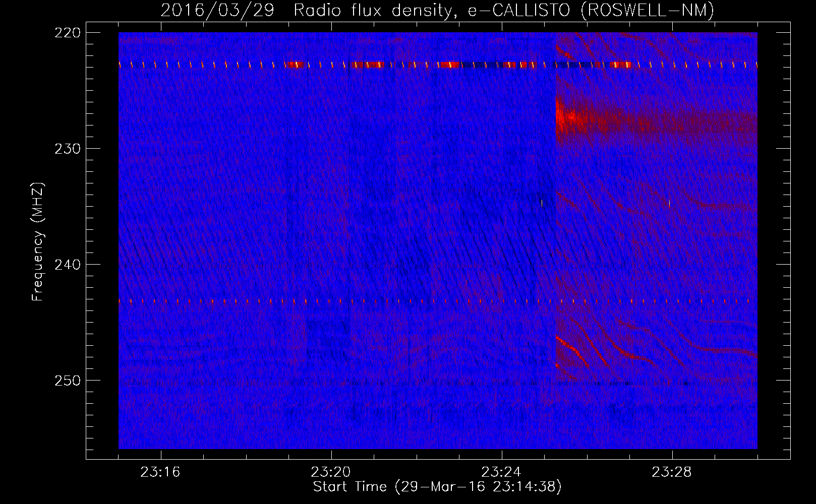Image resolution: width=816 pixels, height=504 pixels.
Task: Click the '23:24' time axis label
Action: coord(501,472)
